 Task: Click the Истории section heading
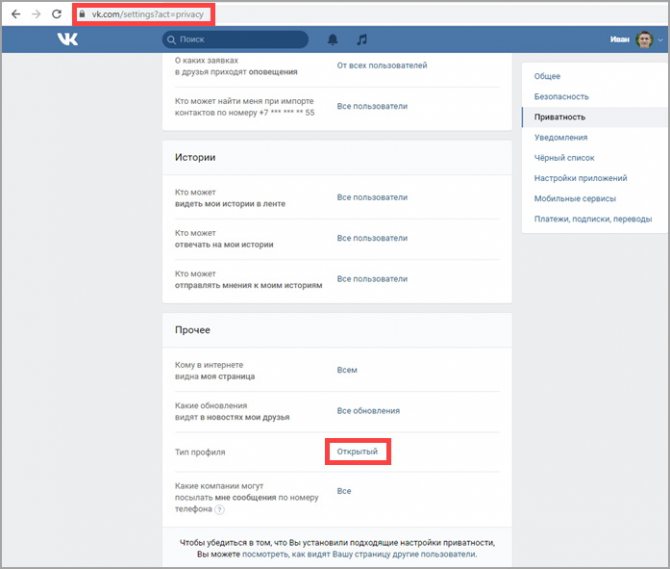coord(195,157)
